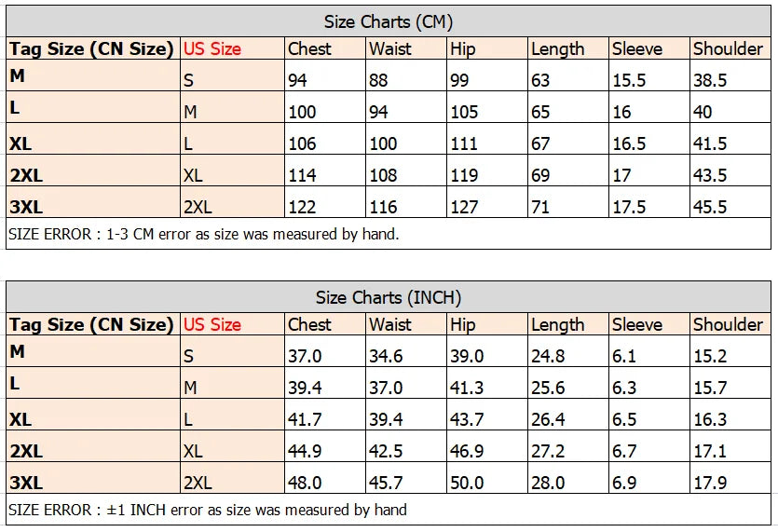Click the shoulder value 43.5 in CM chart

coord(710,176)
